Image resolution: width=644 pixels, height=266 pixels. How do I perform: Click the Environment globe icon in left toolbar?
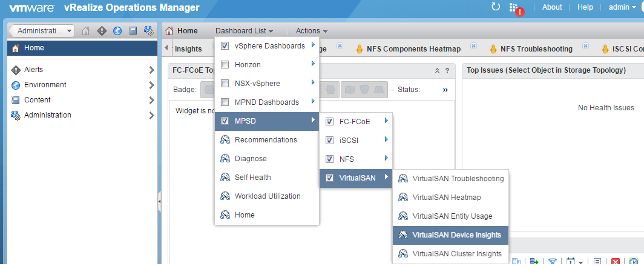click(x=117, y=31)
